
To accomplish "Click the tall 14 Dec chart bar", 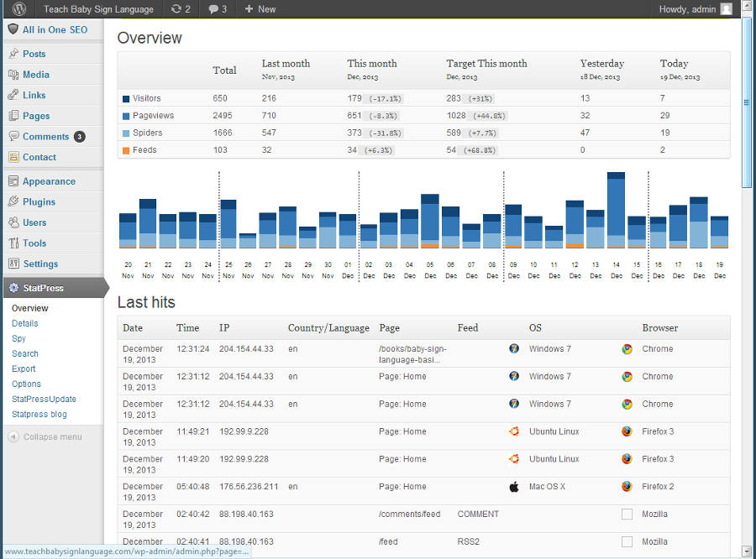I will tap(616, 210).
